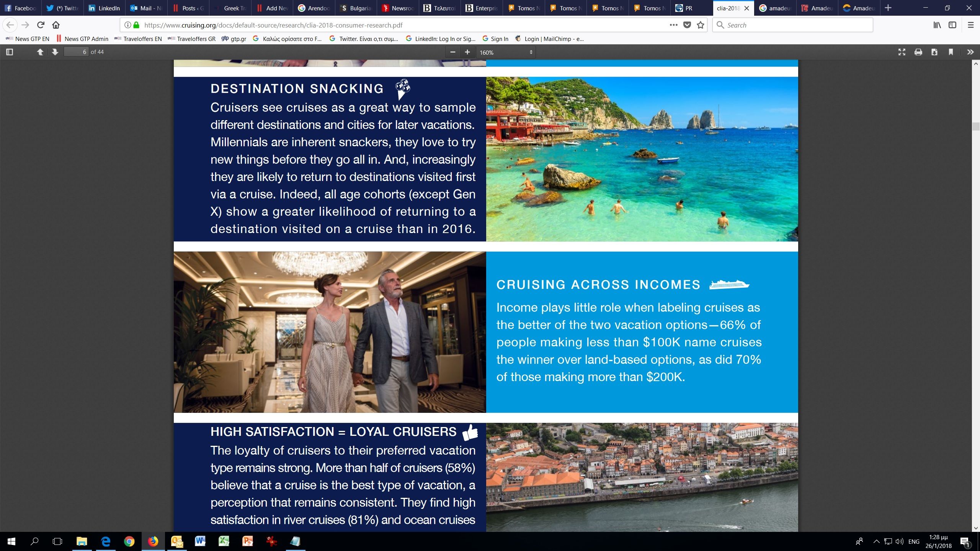Open volume control in system tray
980x551 pixels.
(x=899, y=541)
